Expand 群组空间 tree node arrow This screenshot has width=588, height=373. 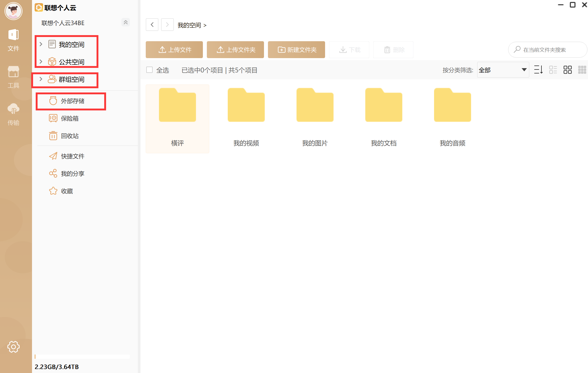click(x=41, y=79)
